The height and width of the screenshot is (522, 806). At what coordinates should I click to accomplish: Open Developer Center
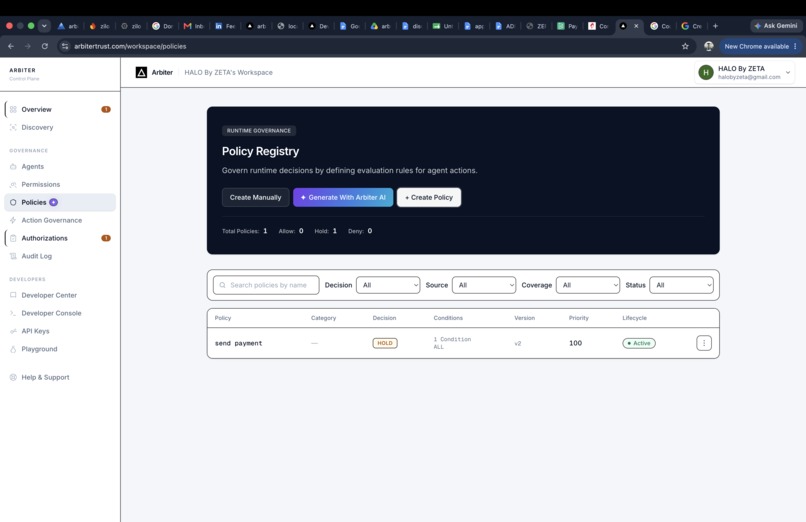(60, 295)
